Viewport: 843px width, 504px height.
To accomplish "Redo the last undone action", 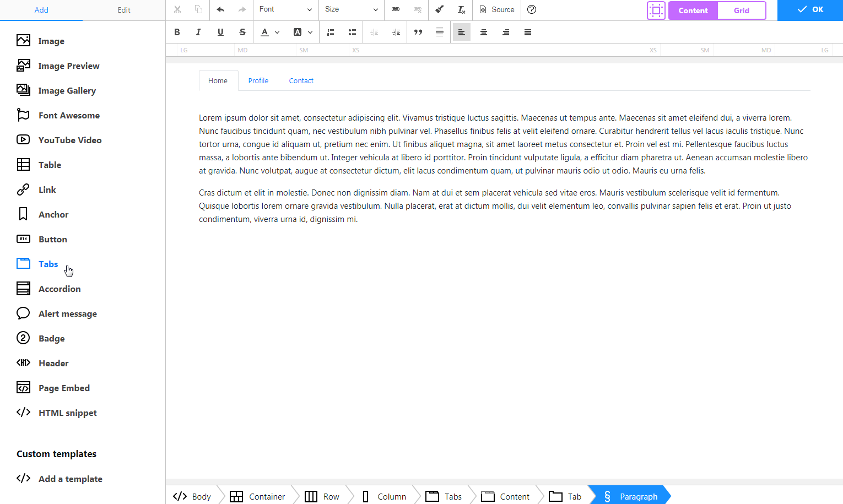I will pos(242,9).
